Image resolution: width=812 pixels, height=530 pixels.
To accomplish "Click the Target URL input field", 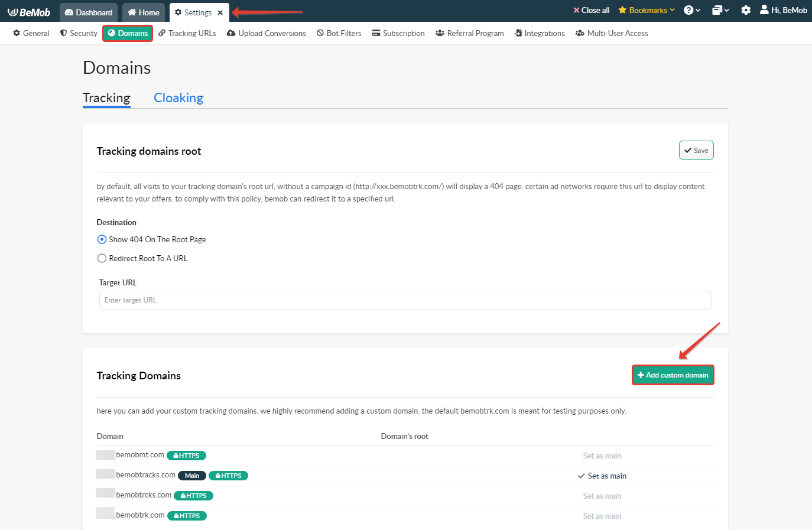I will (x=405, y=300).
